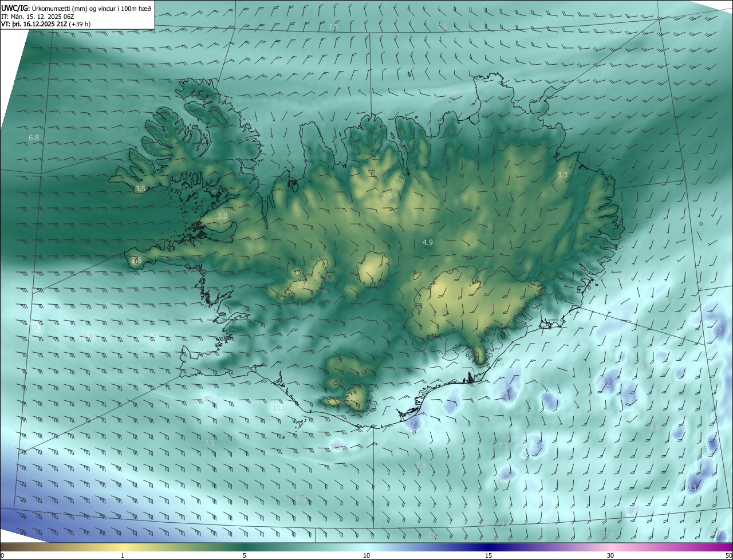
Task: Click the 'UWC/IG: Úrkomumætti (mm)' title line
Action: tap(77, 8)
